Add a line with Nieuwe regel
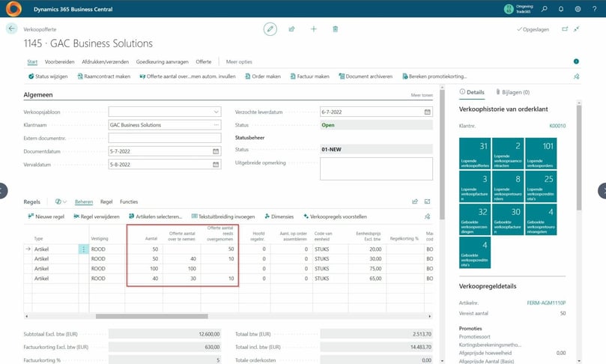The width and height of the screenshot is (606, 364). 46,216
